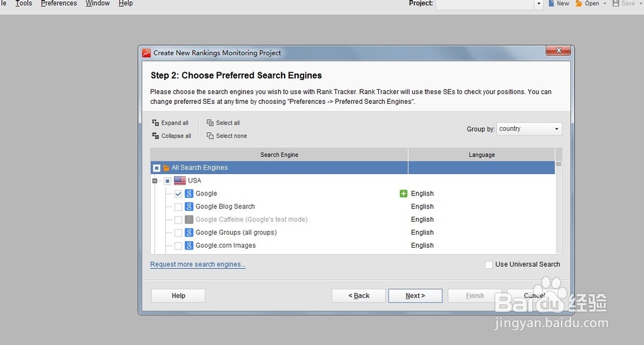Cancel the project wizard
The image size is (644, 345).
(535, 295)
